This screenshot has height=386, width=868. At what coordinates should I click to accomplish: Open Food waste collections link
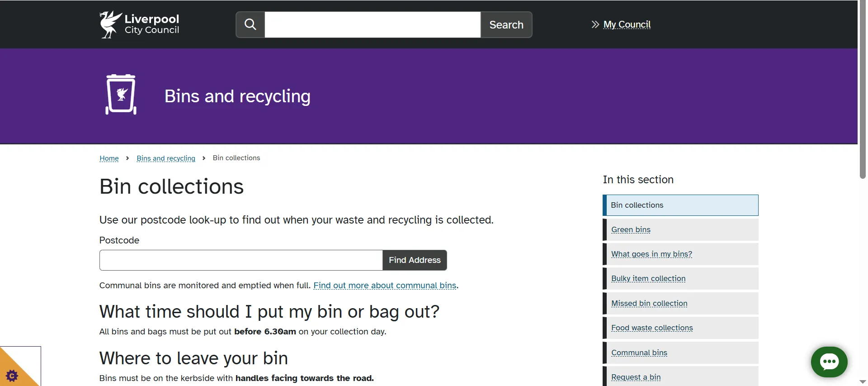(x=652, y=328)
